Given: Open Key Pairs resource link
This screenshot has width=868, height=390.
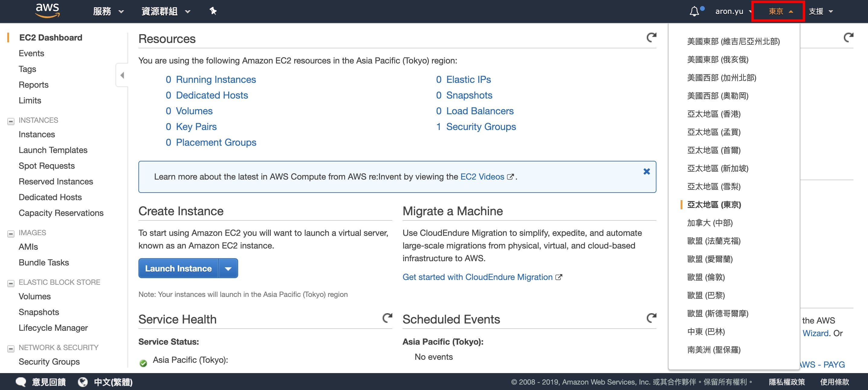Looking at the screenshot, I should tap(196, 127).
